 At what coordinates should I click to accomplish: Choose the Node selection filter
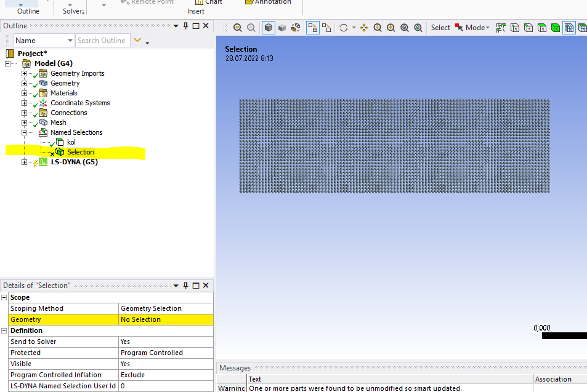point(569,28)
